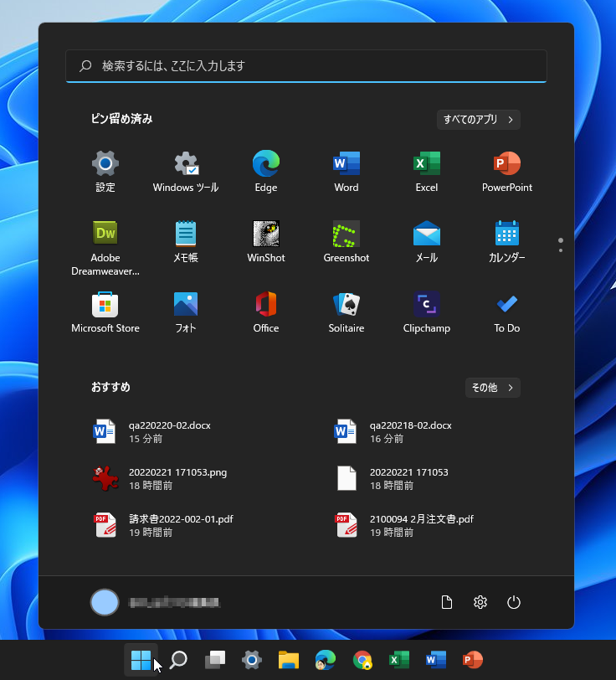Open PowerPoint from the taskbar
Image resolution: width=616 pixels, height=680 pixels.
[x=473, y=660]
